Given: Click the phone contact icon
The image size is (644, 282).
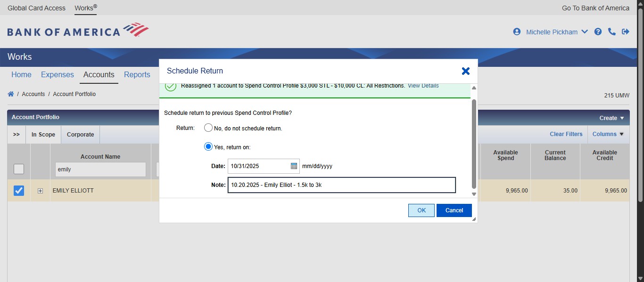Looking at the screenshot, I should pyautogui.click(x=612, y=32).
